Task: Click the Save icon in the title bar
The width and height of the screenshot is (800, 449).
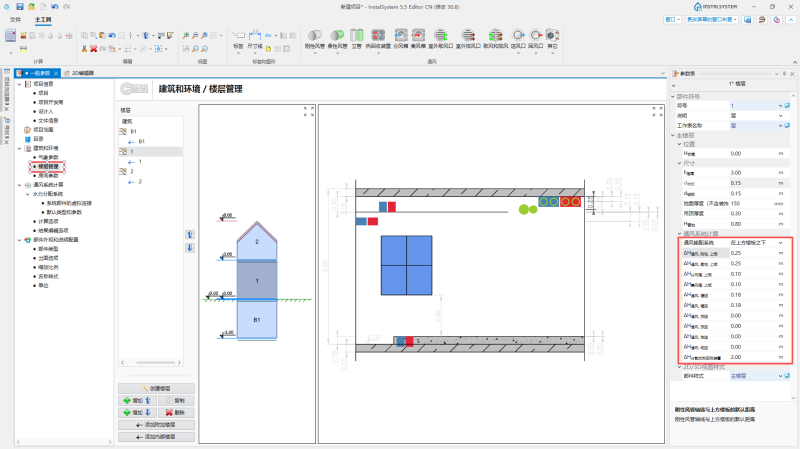Action: click(19, 7)
